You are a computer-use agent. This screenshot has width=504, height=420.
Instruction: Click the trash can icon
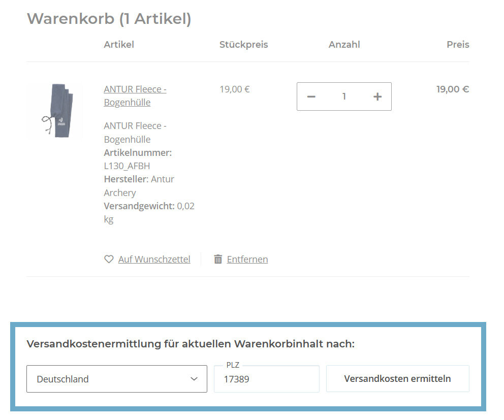218,259
